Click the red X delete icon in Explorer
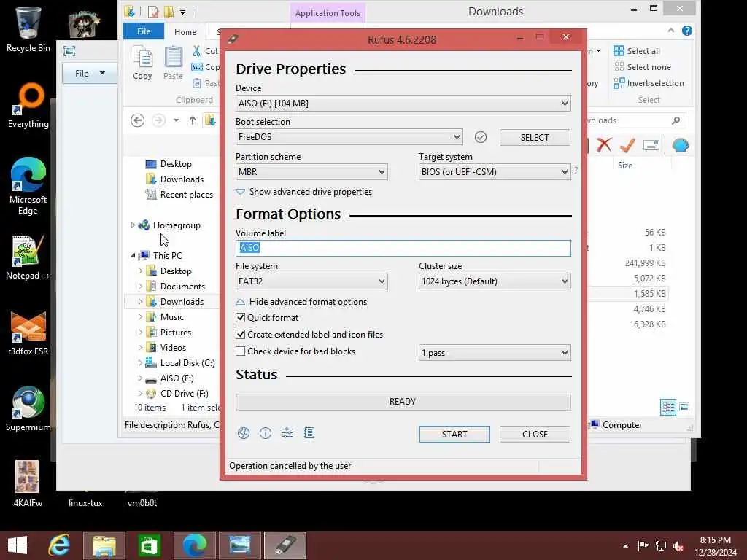The height and width of the screenshot is (560, 747). click(604, 145)
